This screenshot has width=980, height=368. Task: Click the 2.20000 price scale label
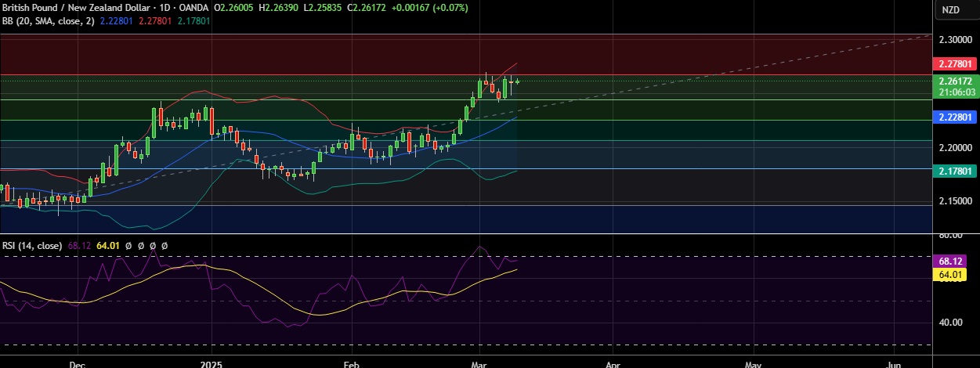point(954,147)
